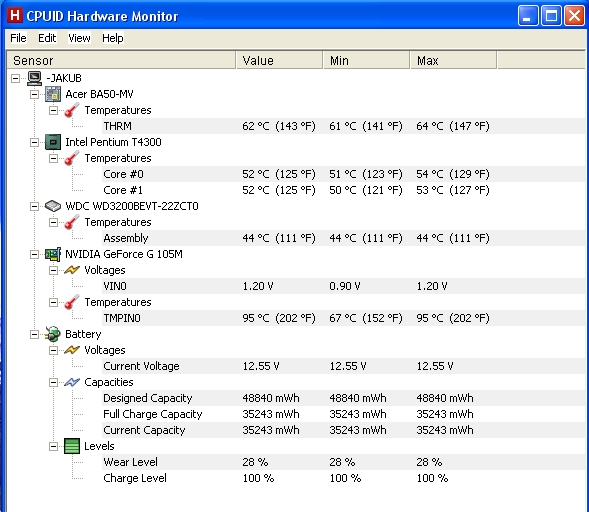Click the NVIDIA GeForce G 105M card icon
This screenshot has width=589, height=512.
[x=53, y=254]
